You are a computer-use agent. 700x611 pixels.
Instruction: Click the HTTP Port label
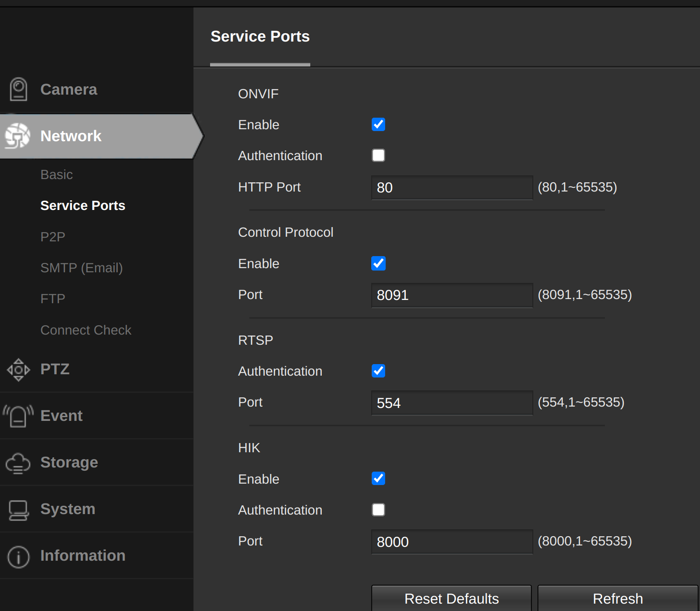[269, 187]
